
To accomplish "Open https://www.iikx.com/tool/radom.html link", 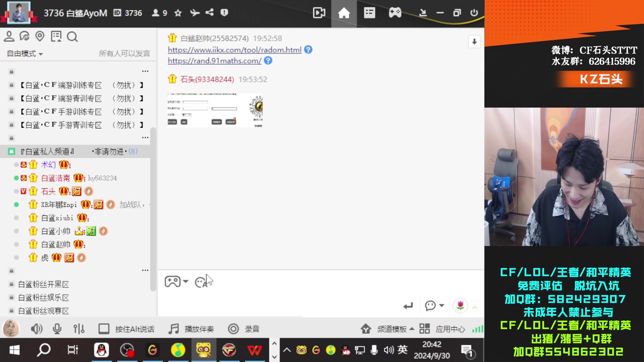I will click(234, 50).
